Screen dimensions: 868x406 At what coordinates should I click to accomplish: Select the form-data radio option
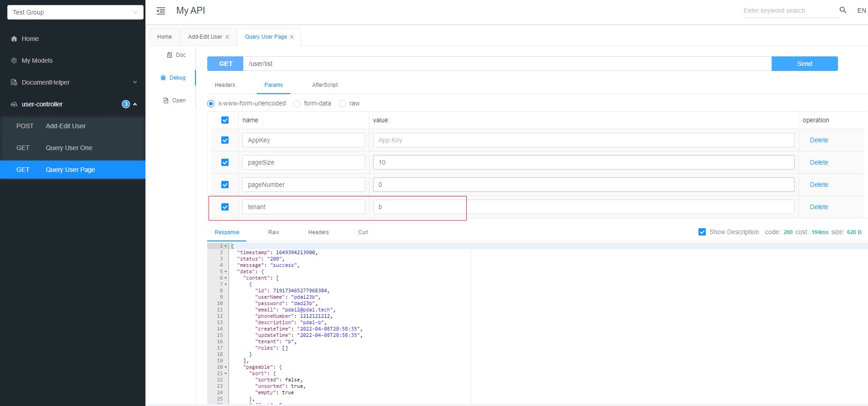[x=297, y=104]
